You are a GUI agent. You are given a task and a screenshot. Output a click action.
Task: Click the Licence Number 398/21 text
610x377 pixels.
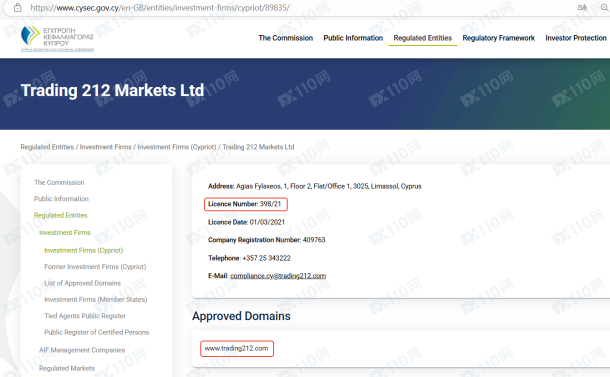coord(244,204)
